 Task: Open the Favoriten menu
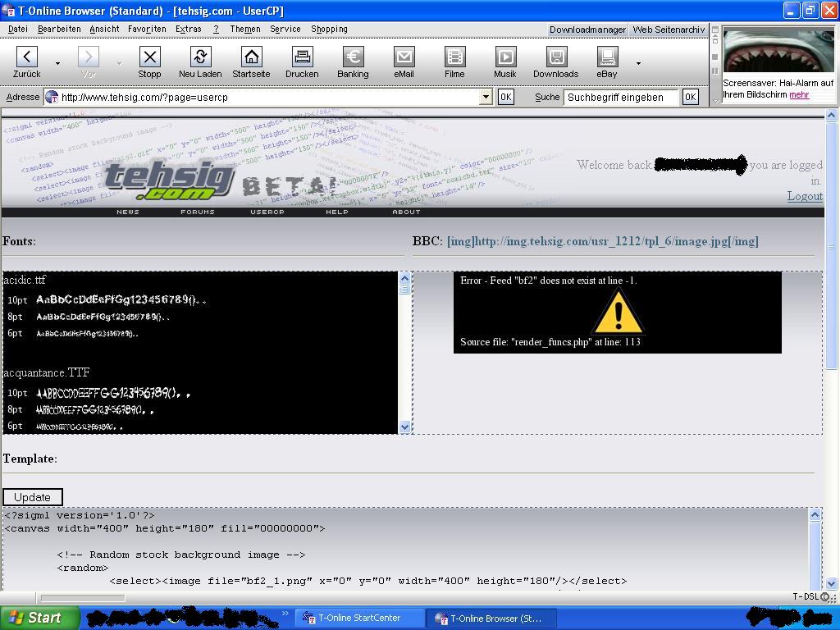pyautogui.click(x=147, y=29)
